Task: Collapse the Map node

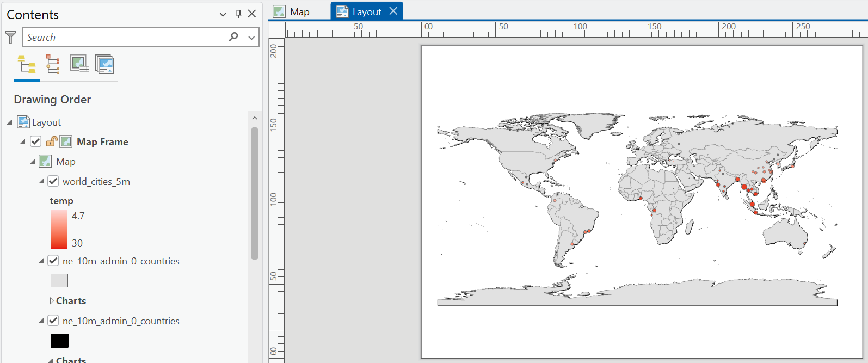Action: tap(33, 162)
